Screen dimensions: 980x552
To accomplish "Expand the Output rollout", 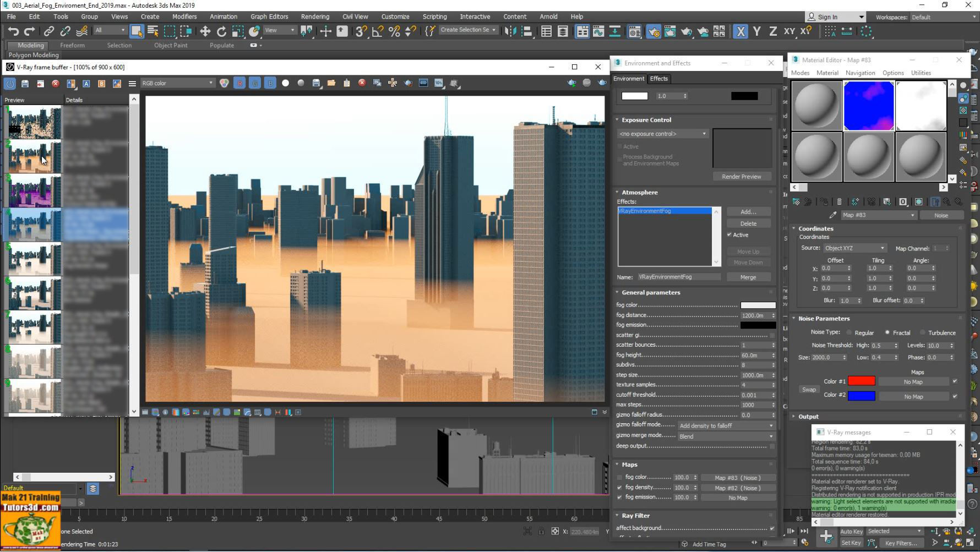I will (x=808, y=417).
